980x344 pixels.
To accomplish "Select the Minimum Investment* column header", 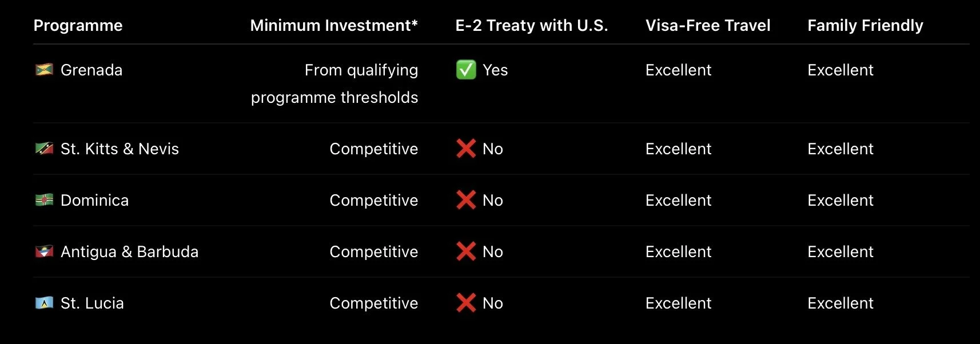I will point(334,26).
